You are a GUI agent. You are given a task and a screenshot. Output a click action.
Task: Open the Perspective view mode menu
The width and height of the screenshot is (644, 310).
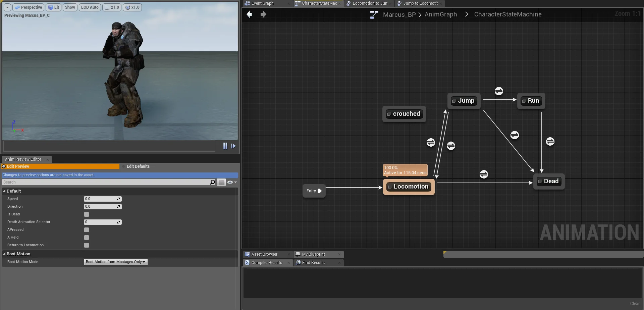[x=29, y=7]
